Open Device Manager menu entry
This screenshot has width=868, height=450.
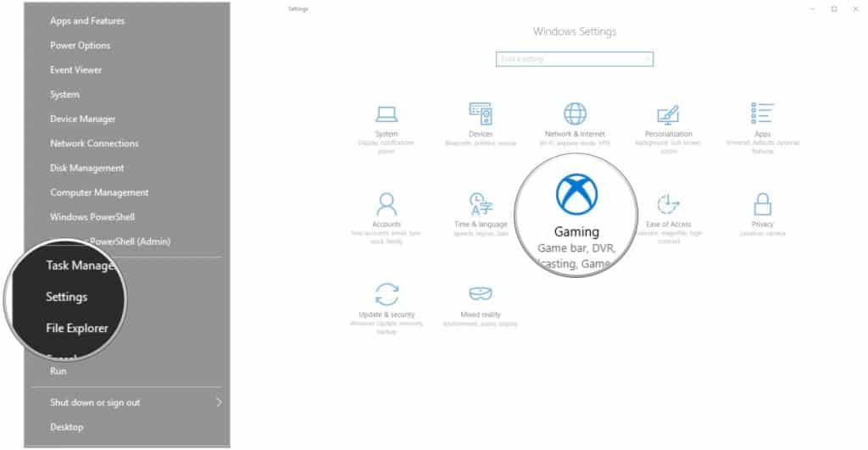tap(82, 119)
